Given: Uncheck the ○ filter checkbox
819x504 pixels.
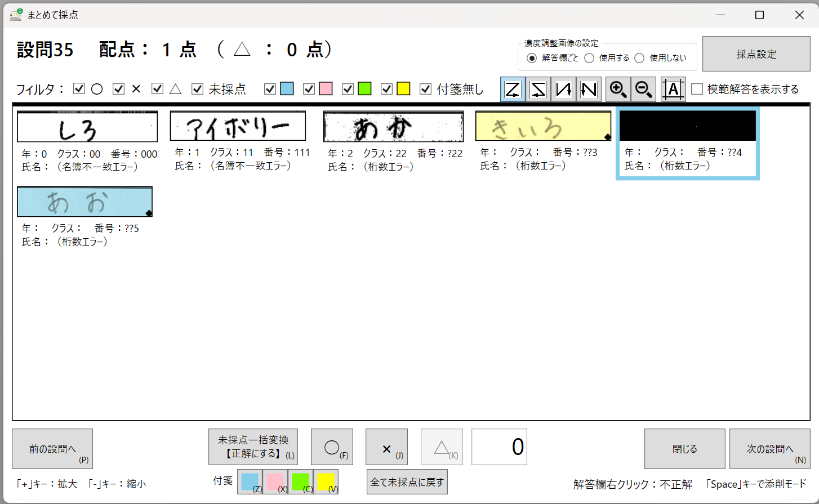Looking at the screenshot, I should 79,89.
